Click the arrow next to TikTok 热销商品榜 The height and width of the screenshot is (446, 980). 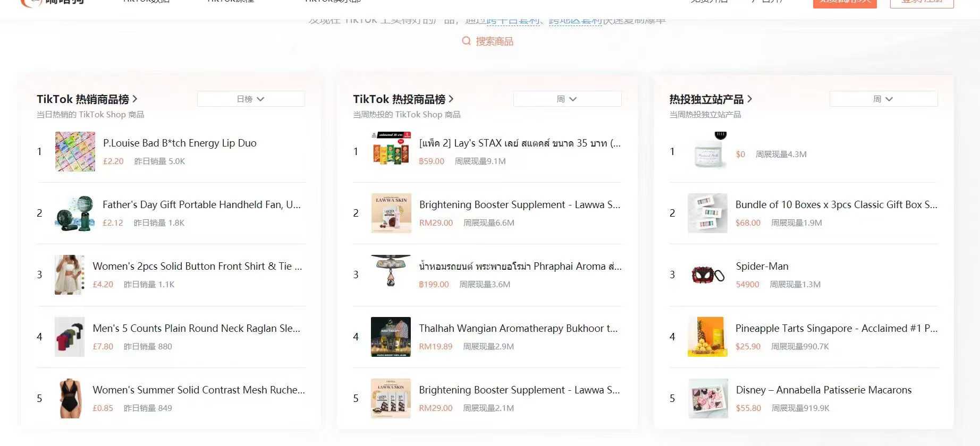(x=135, y=99)
